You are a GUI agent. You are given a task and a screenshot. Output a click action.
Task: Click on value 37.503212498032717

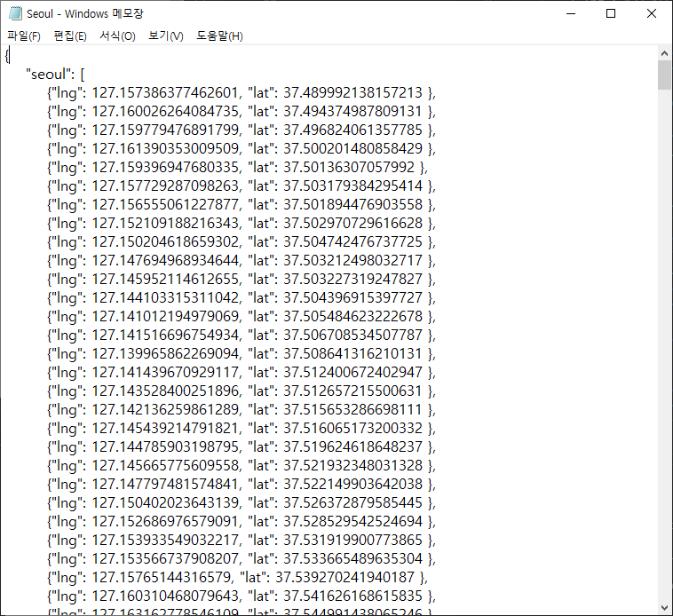click(352, 261)
